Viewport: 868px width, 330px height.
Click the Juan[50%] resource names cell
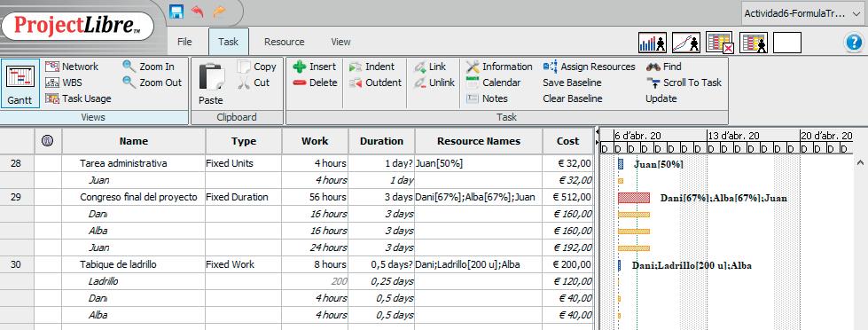click(479, 163)
